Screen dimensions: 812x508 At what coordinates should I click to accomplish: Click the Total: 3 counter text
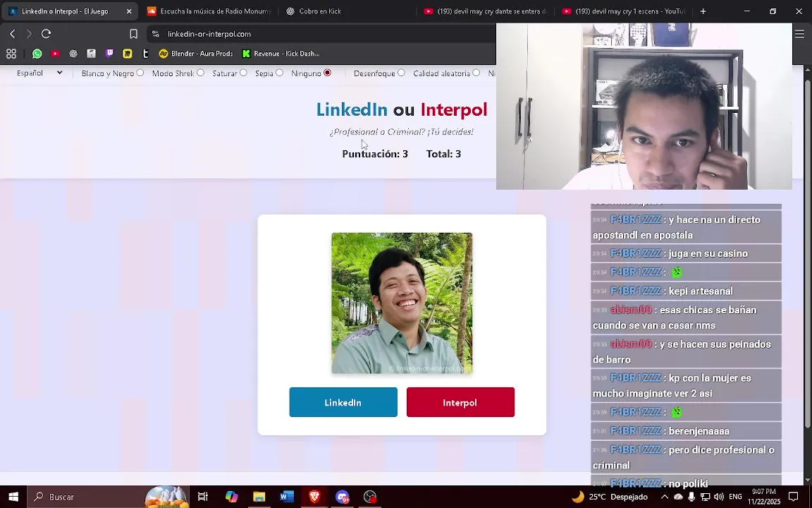click(443, 154)
